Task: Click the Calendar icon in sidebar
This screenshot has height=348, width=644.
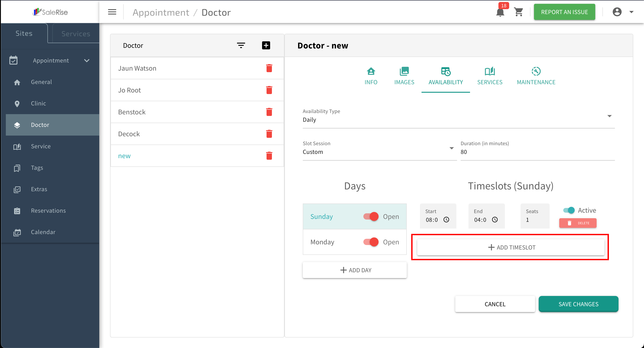Action: tap(17, 233)
